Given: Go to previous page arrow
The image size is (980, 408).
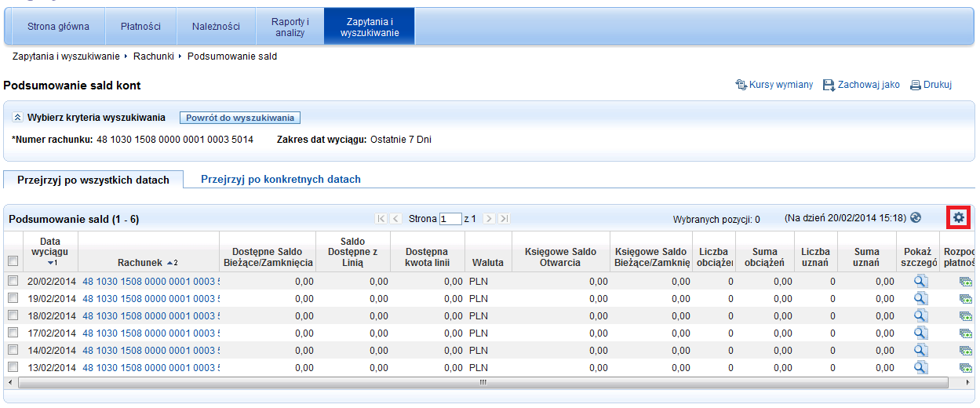Looking at the screenshot, I should point(396,219).
